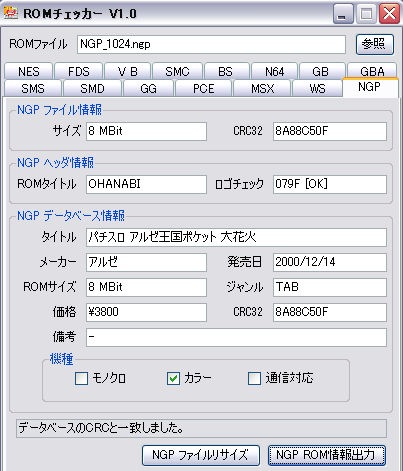This screenshot has width=403, height=471.
Task: Open the SMS tab
Action: (33, 88)
